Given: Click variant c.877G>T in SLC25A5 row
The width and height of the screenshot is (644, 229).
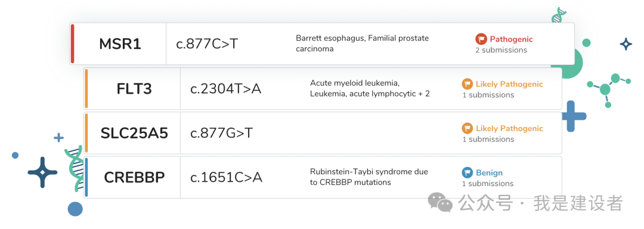Looking at the screenshot, I should click(222, 133).
